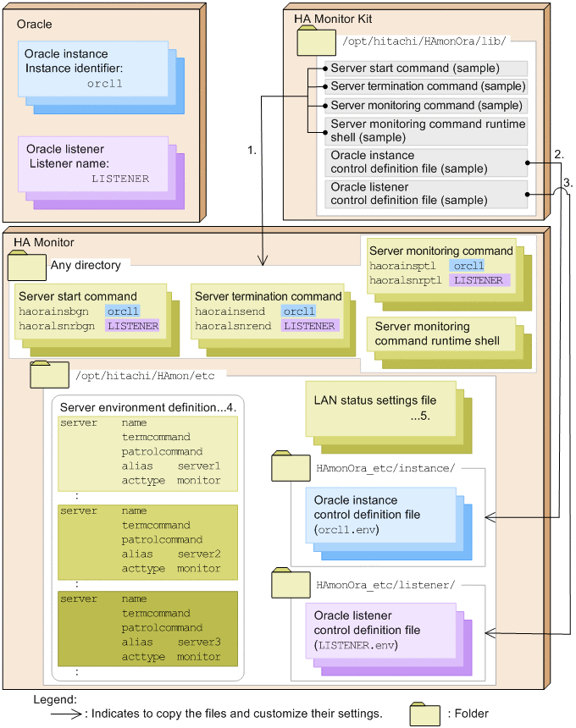This screenshot has width=576, height=728.
Task: Click the HAmonOra_etc/listener/ path text
Action: pos(385,585)
